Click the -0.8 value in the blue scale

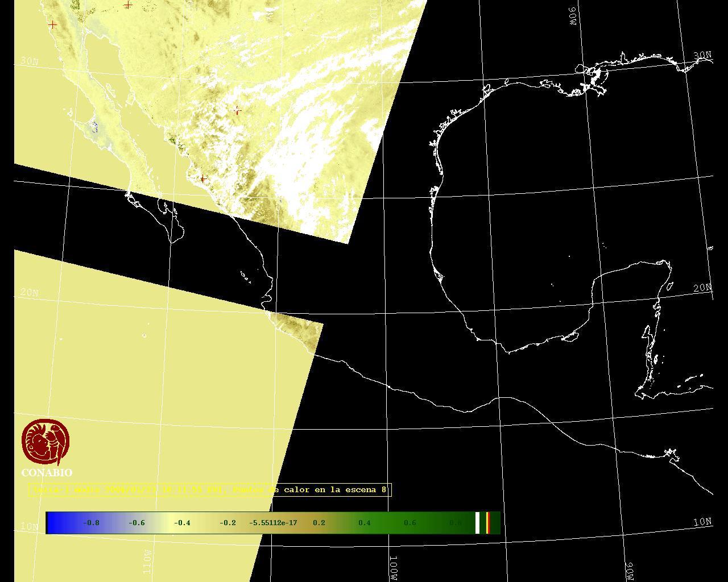pyautogui.click(x=91, y=523)
